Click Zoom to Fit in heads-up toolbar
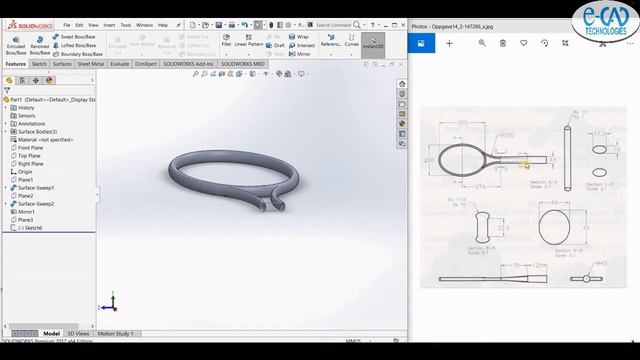640x360 pixels. coord(196,74)
